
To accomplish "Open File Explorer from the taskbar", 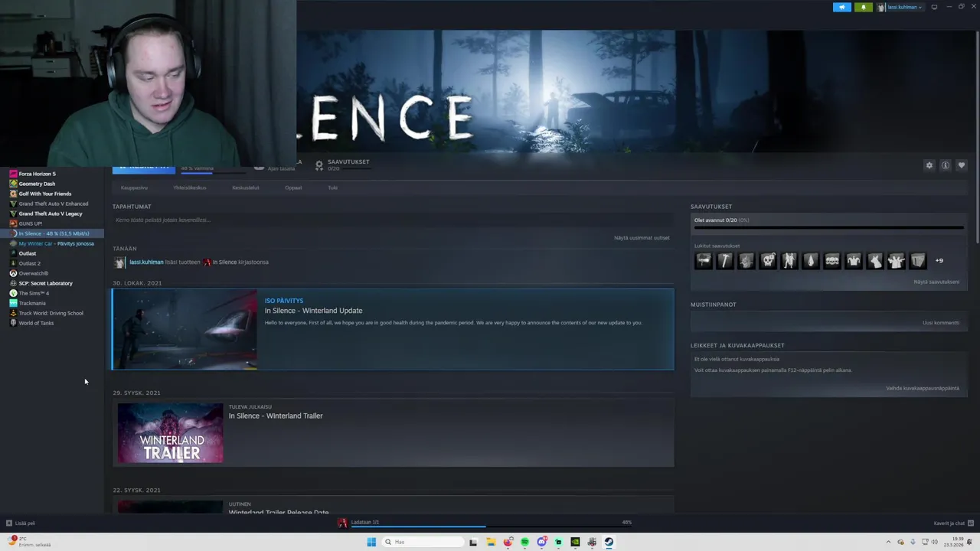I will (x=491, y=542).
